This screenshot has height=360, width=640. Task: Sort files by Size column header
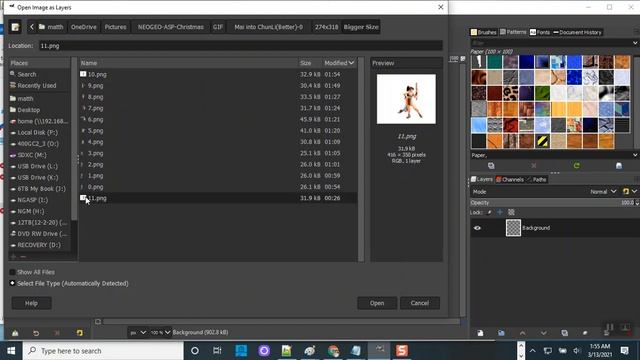[310, 63]
